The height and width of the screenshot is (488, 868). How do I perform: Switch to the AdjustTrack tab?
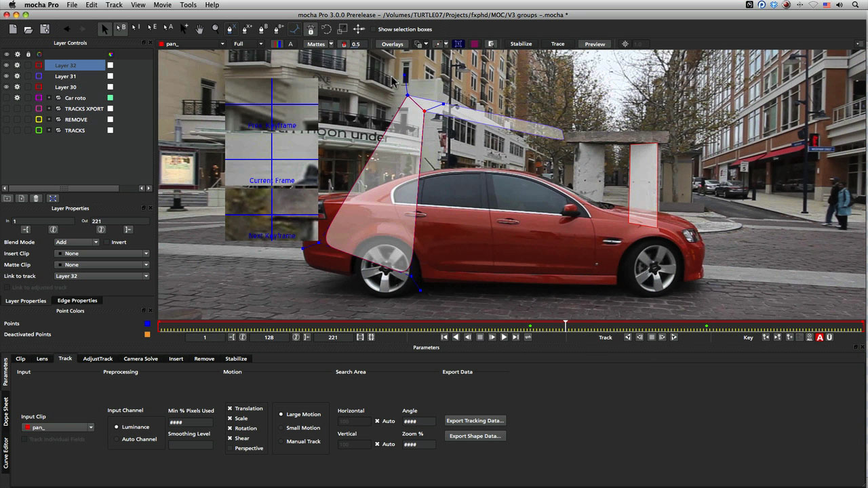click(x=97, y=359)
